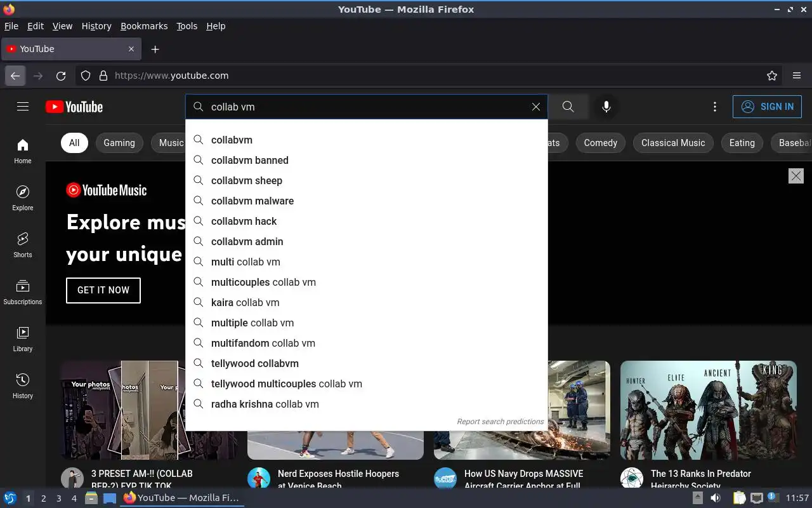The height and width of the screenshot is (508, 812).
Task: Choose the "collabvm banned" suggestion
Action: (367, 160)
